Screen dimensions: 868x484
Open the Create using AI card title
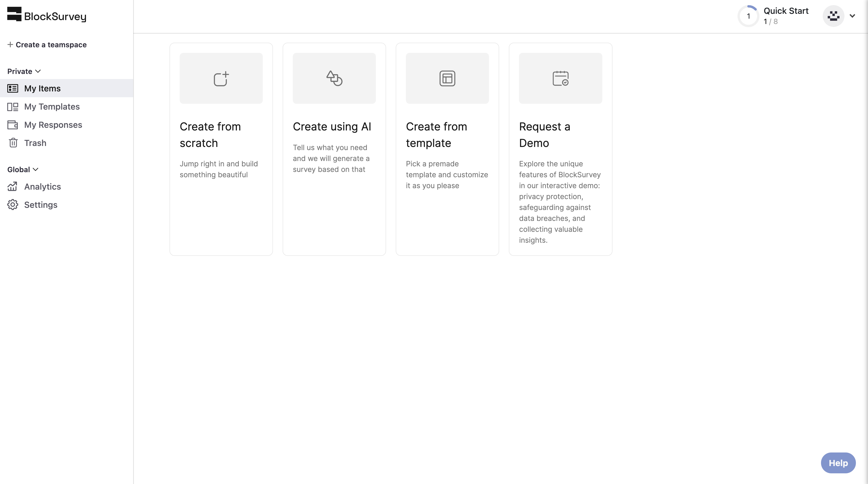coord(332,127)
